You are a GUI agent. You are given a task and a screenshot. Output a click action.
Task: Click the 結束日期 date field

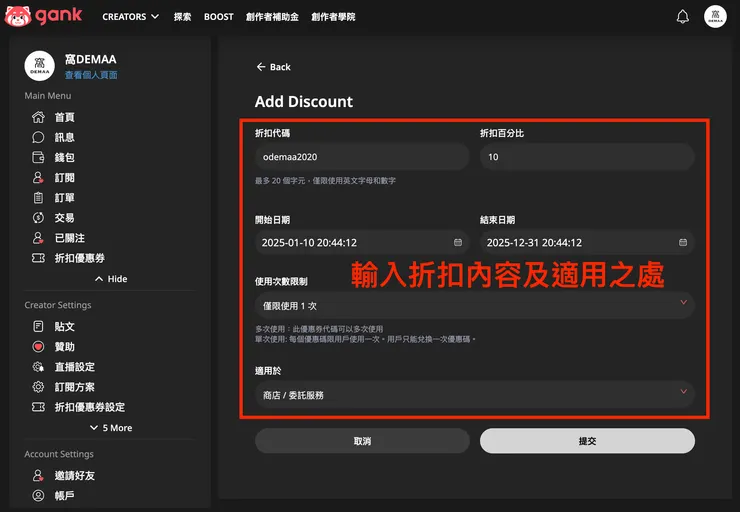[587, 243]
